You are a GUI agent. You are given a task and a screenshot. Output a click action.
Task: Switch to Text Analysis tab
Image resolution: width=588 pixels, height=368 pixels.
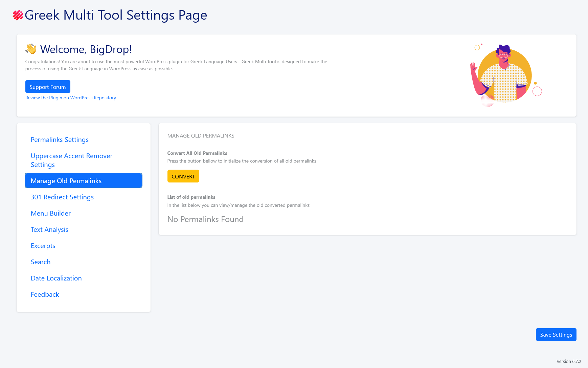pos(49,230)
